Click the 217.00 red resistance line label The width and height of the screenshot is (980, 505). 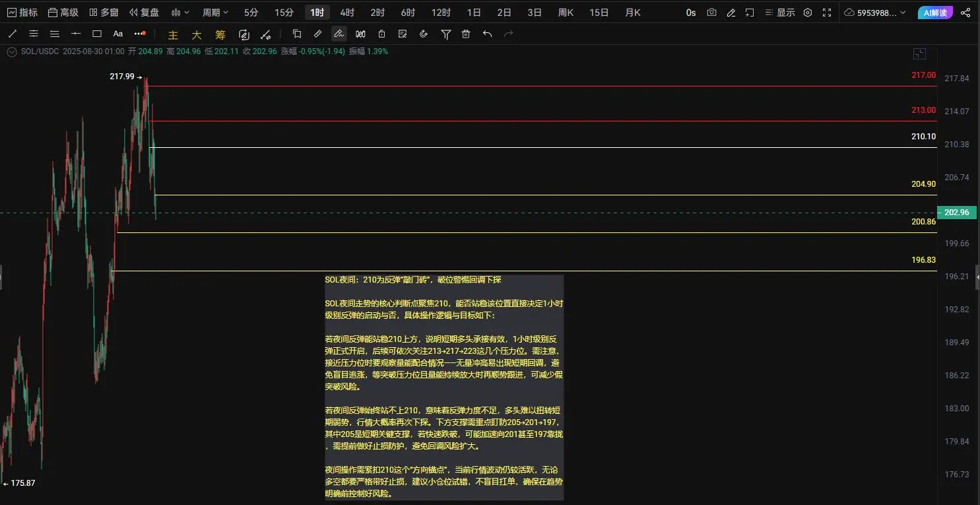tap(923, 75)
